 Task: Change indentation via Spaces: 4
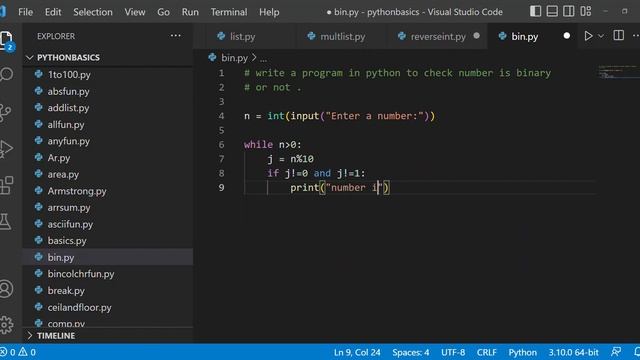[410, 352]
